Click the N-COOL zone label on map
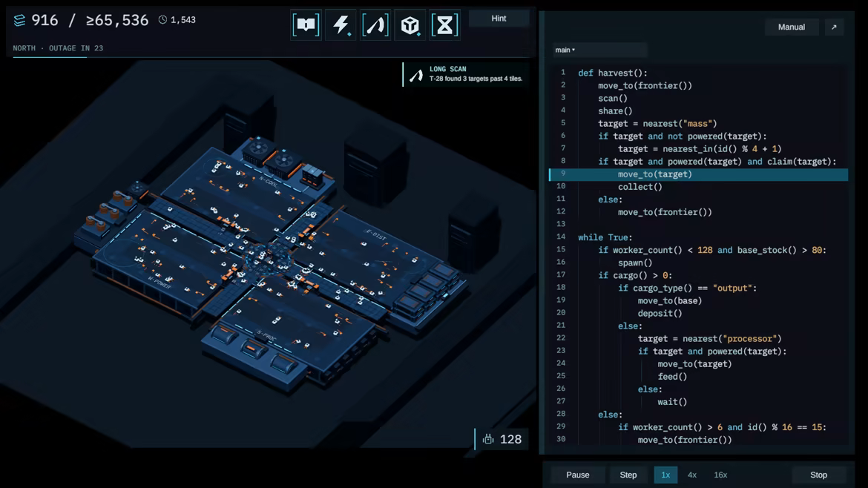868x488 pixels. click(x=269, y=182)
